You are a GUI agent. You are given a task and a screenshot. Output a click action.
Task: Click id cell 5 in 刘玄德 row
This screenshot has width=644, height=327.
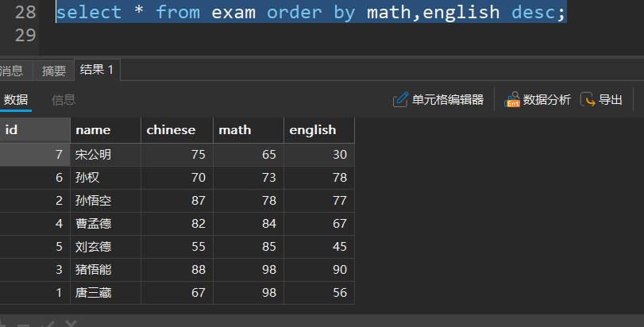click(35, 247)
